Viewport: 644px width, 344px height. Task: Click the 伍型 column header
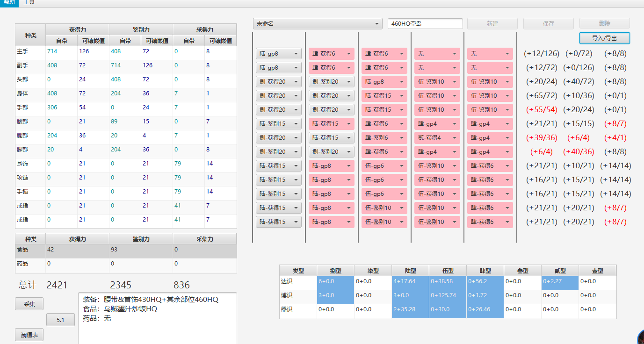tap(448, 271)
